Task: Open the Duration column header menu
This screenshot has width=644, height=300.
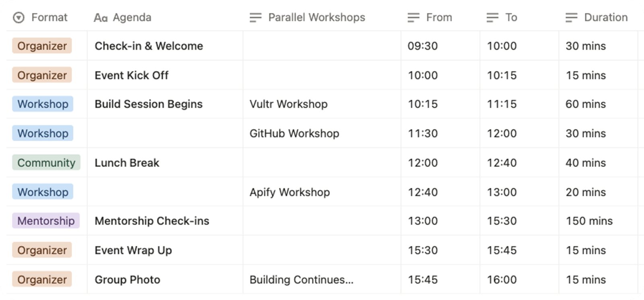Action: click(x=606, y=18)
